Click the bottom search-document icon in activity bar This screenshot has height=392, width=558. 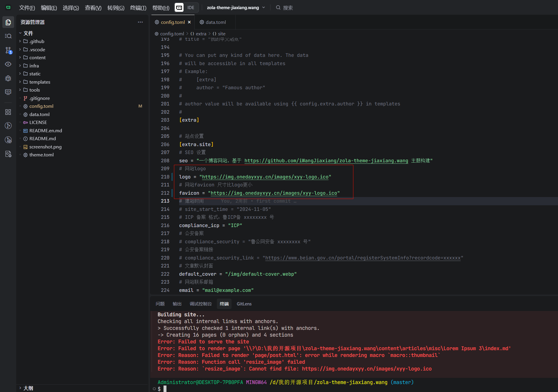[x=8, y=154]
